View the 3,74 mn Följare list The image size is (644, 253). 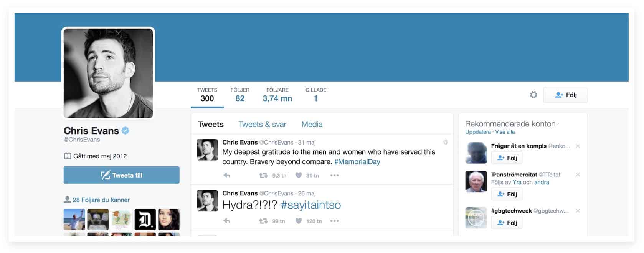click(x=277, y=95)
